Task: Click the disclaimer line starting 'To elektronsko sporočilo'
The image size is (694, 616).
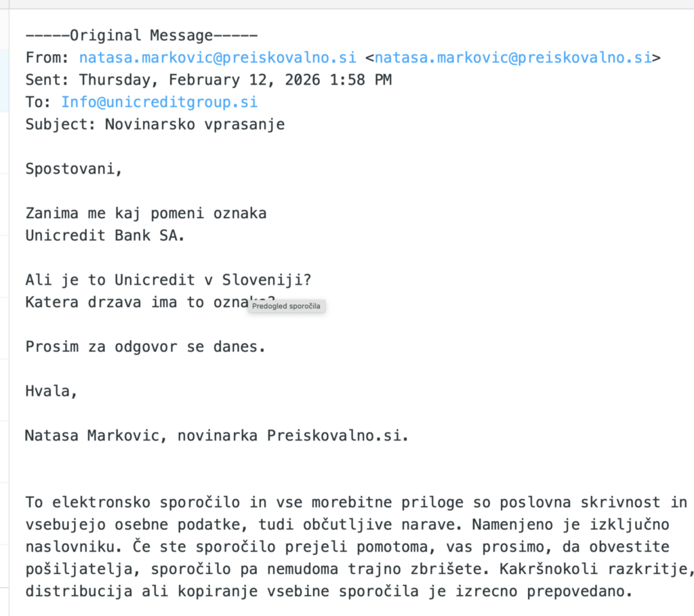Action: tap(356, 502)
